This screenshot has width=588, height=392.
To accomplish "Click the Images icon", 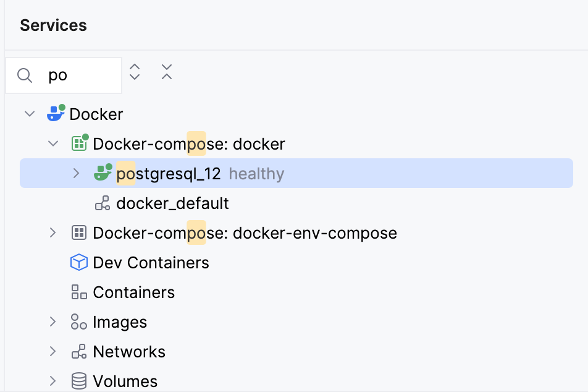I will (78, 322).
